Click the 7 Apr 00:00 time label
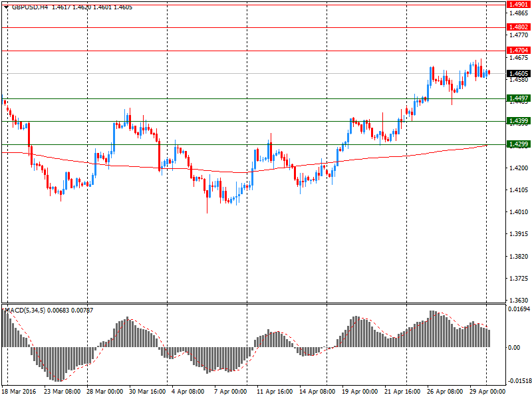 click(x=230, y=392)
